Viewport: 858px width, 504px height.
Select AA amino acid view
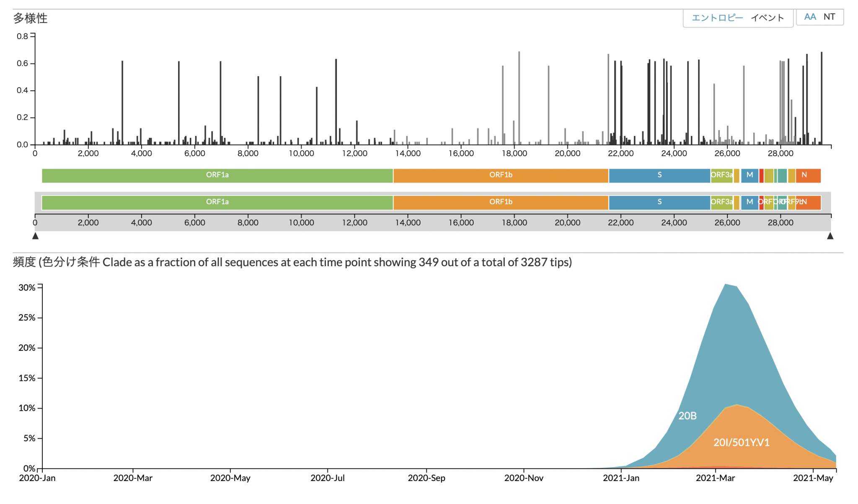pyautogui.click(x=810, y=17)
